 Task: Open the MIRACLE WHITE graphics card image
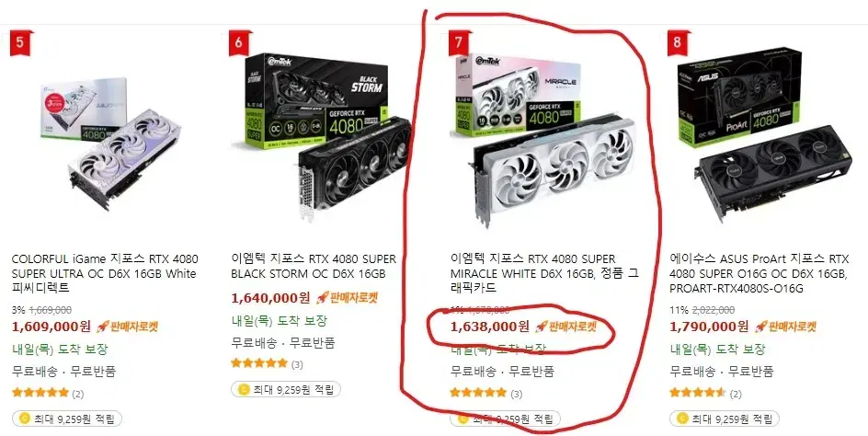[545, 139]
